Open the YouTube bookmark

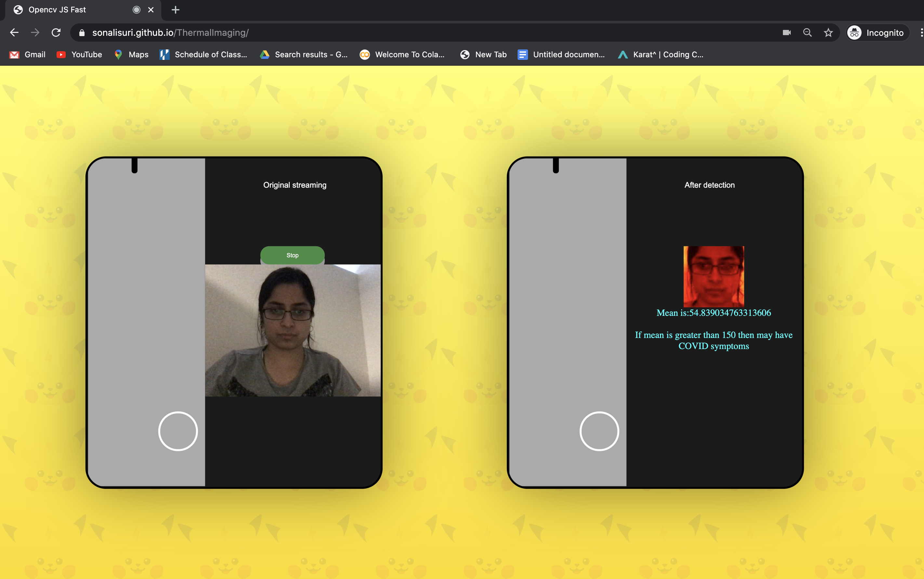pos(79,54)
